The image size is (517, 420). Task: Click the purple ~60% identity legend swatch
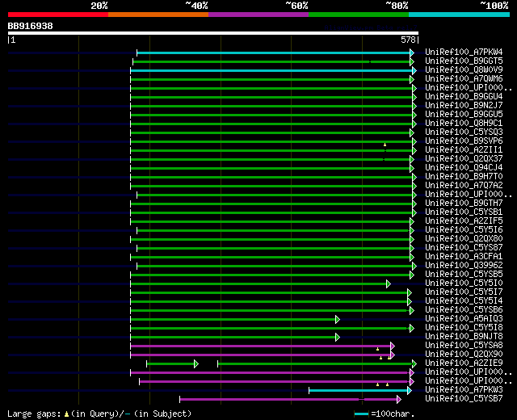click(258, 15)
